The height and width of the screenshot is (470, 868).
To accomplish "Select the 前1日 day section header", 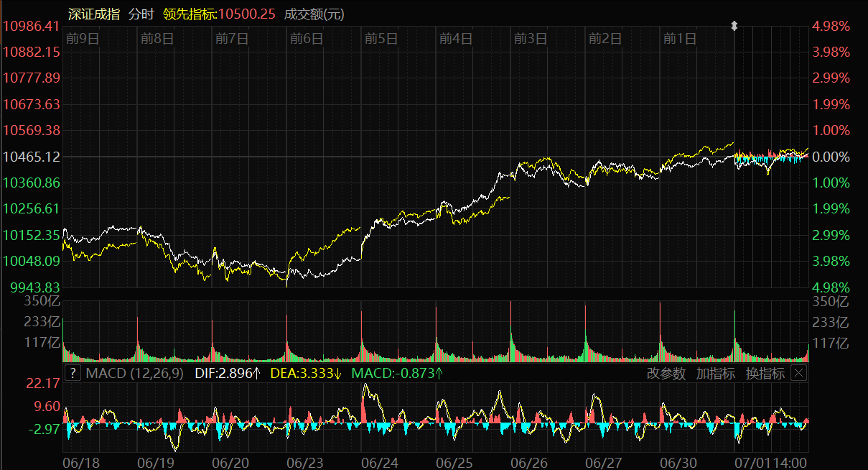I will 679,39.
